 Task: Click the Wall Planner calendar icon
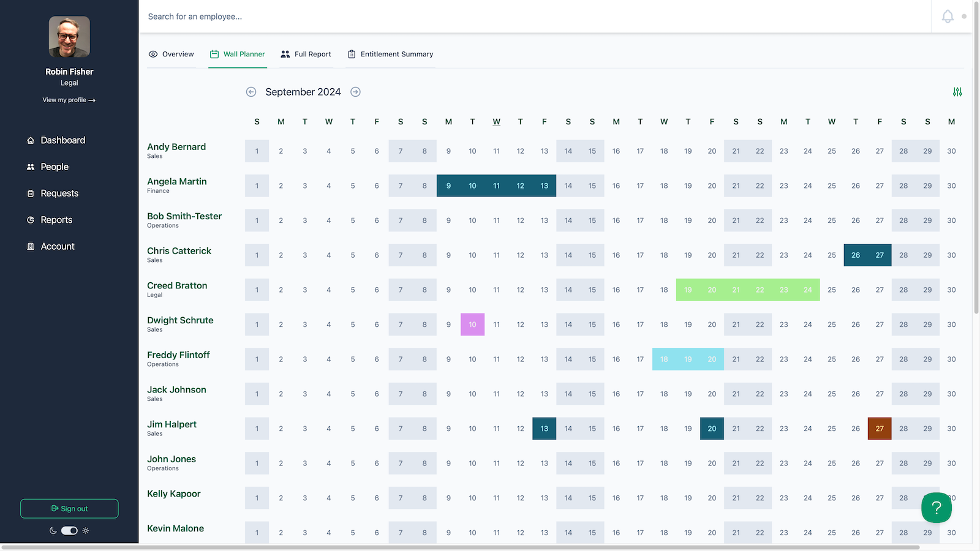[x=214, y=54]
